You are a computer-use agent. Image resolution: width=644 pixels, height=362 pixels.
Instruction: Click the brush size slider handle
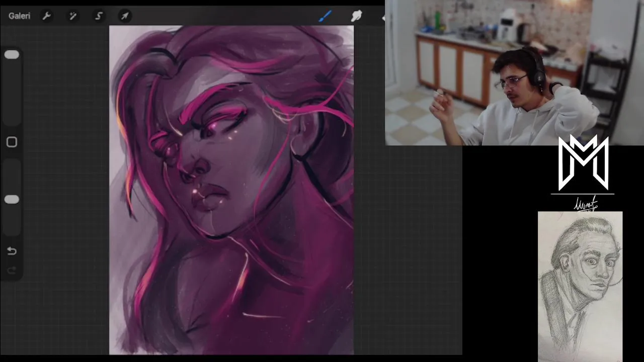coord(12,55)
